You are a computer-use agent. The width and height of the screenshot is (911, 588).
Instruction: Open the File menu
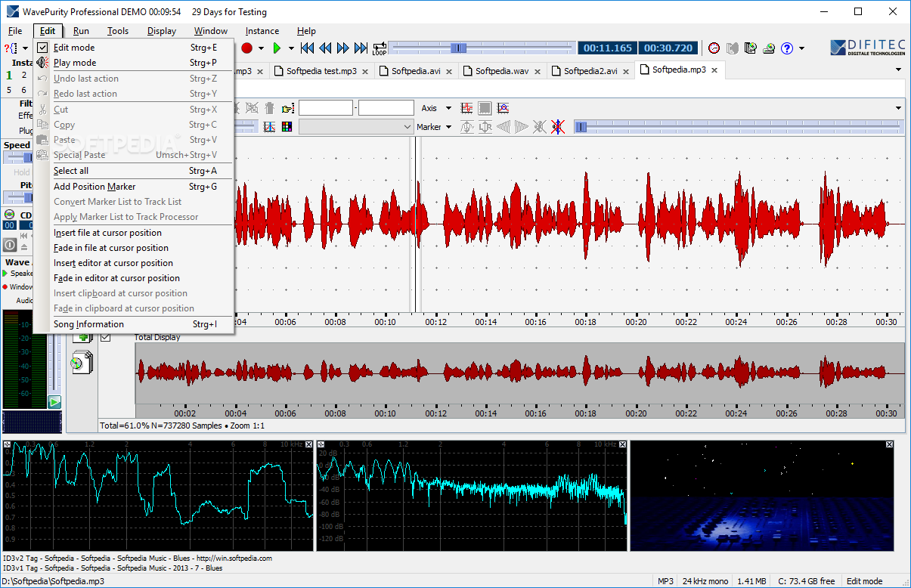pos(15,31)
